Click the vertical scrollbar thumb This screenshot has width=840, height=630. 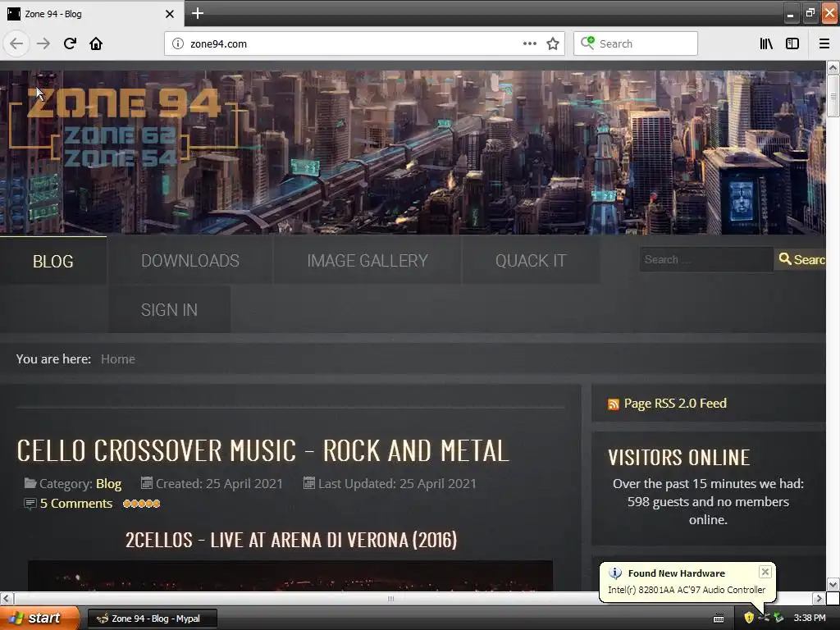[833, 95]
